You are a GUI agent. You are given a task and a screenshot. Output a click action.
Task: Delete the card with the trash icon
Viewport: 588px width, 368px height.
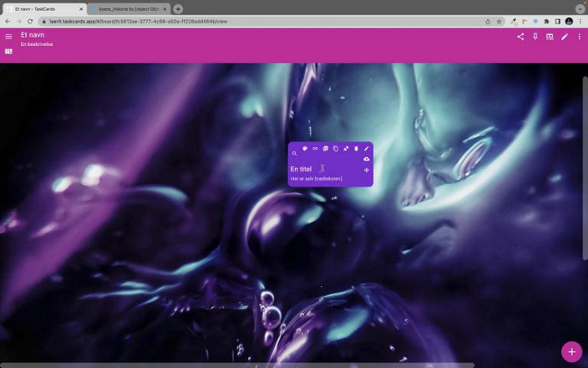pos(356,149)
